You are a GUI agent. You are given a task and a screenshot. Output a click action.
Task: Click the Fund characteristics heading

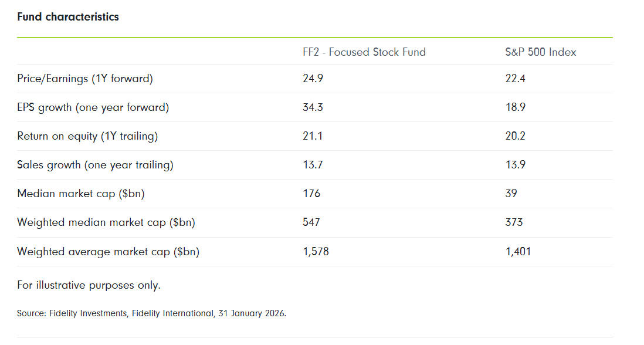point(68,17)
